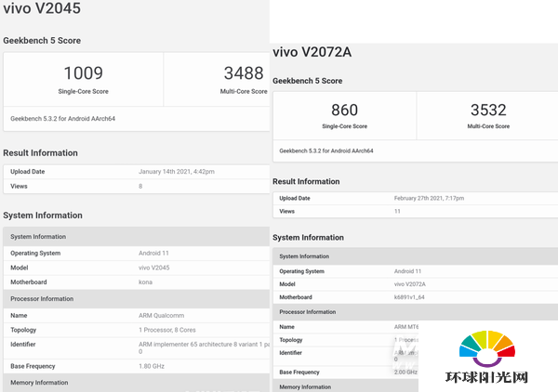Click motherboard value kona

point(146,282)
